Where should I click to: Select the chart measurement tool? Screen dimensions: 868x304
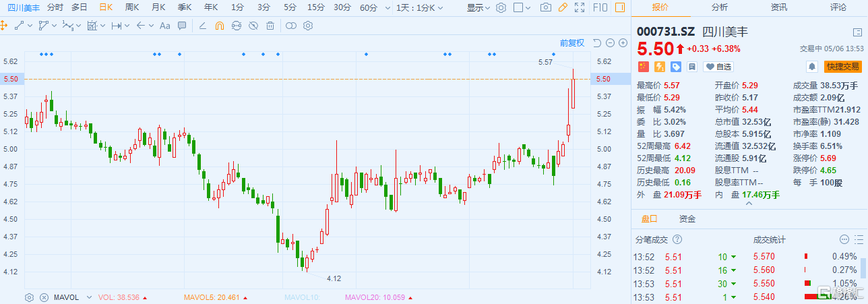(x=92, y=26)
